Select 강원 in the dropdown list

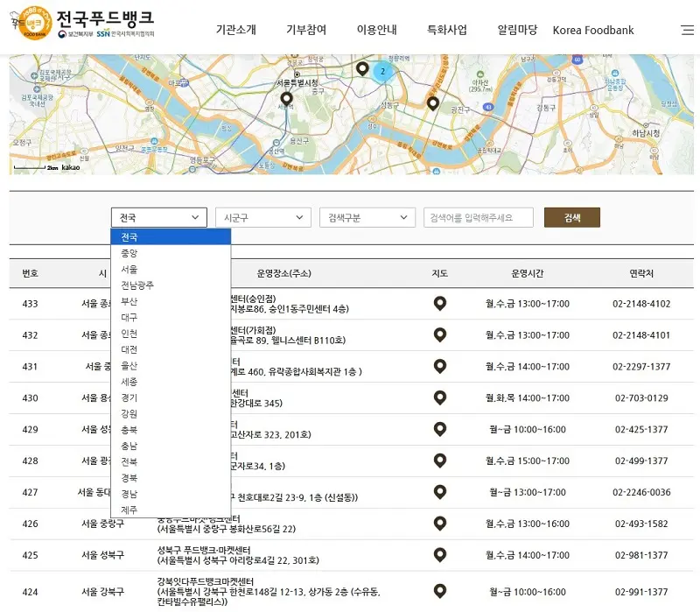pyautogui.click(x=171, y=413)
